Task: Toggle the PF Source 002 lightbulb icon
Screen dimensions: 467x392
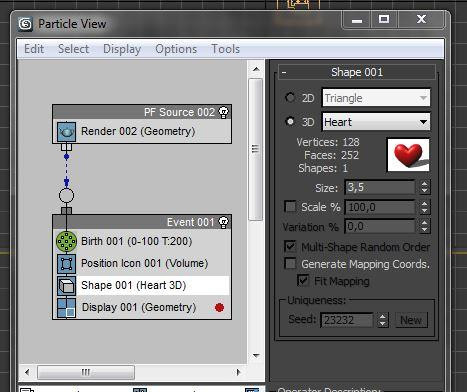Action: pyautogui.click(x=223, y=112)
